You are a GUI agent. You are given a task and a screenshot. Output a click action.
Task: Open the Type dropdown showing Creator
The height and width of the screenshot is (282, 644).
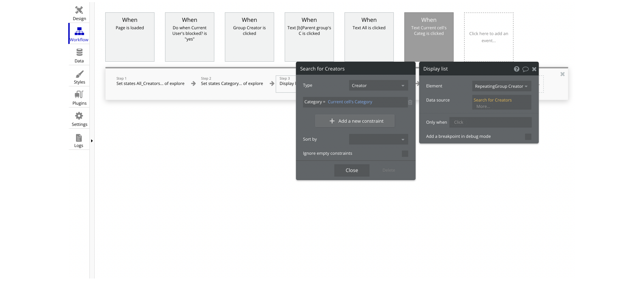coord(378,86)
